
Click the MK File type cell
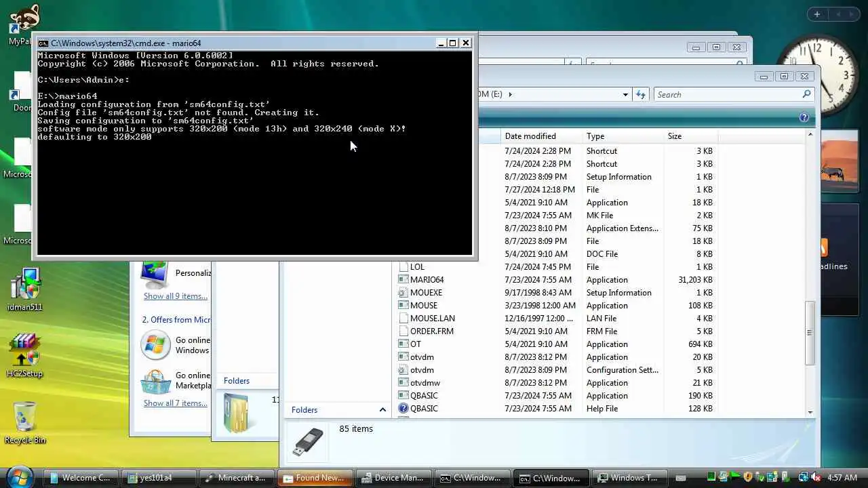[x=599, y=215]
